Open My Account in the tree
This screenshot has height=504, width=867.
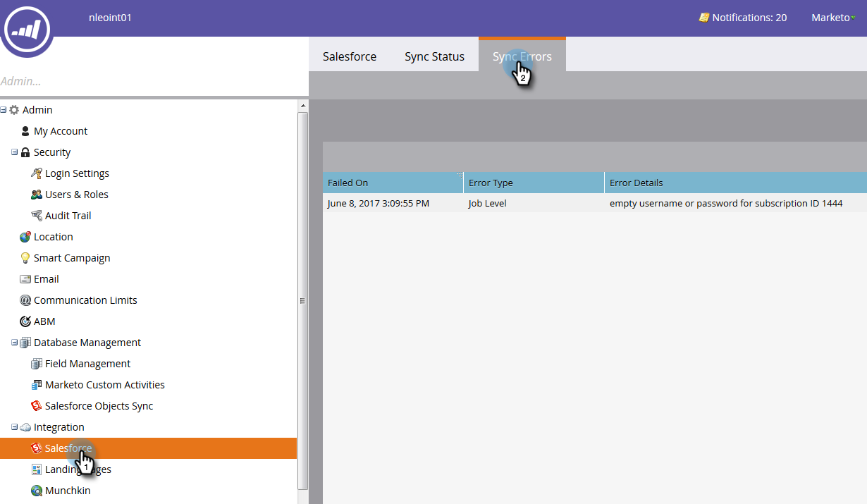point(61,131)
